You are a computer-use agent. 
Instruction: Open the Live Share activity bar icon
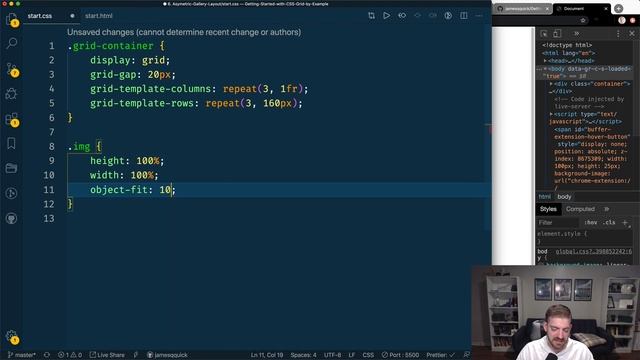point(11,193)
